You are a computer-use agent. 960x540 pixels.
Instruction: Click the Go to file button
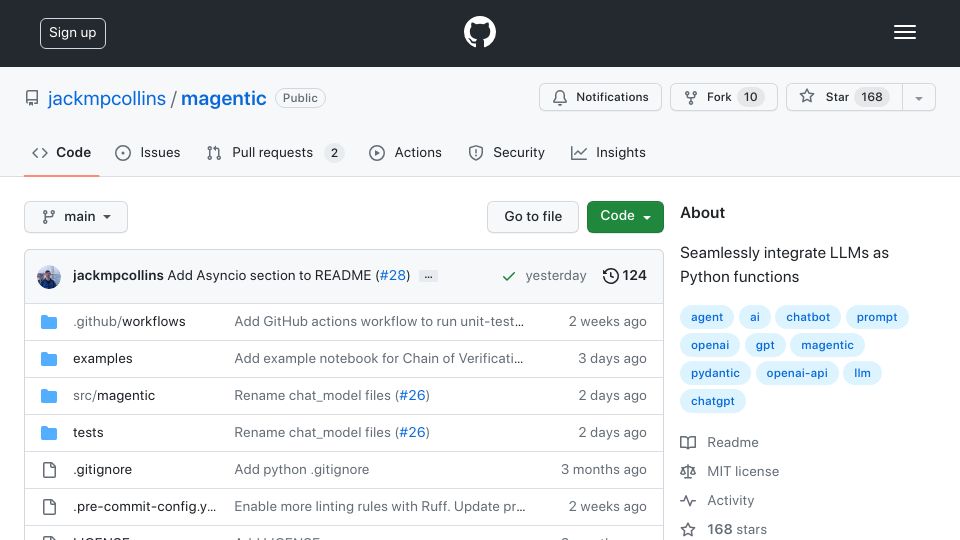point(533,217)
